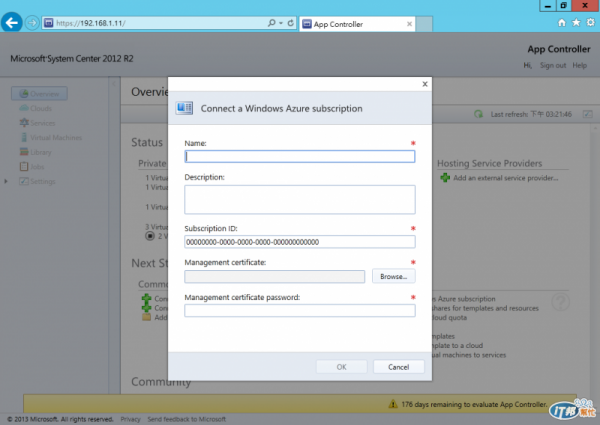Open Favorites with the star icon
Viewport: 600px width, 425px height.
[x=576, y=23]
